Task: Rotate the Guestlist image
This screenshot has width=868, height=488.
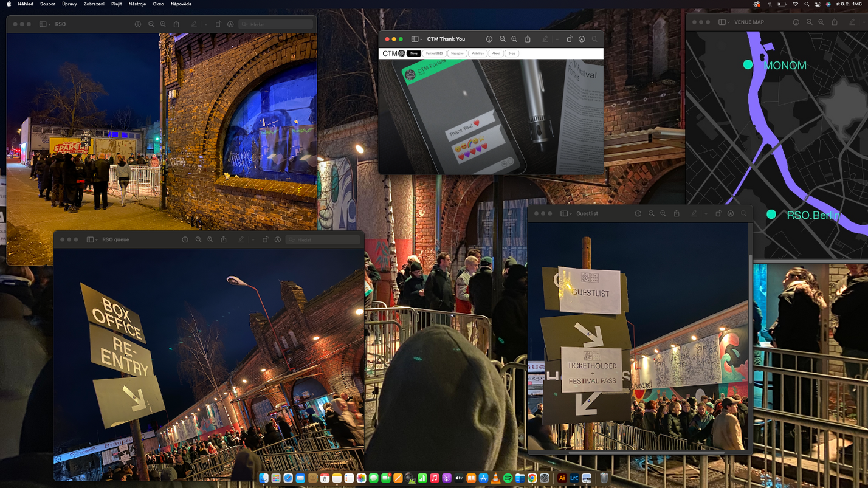Action: coord(718,213)
